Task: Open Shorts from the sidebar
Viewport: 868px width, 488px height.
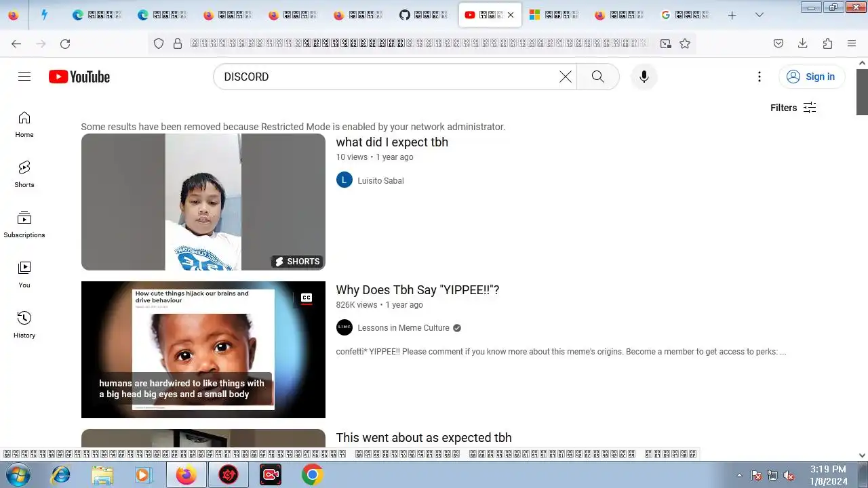Action: (24, 174)
